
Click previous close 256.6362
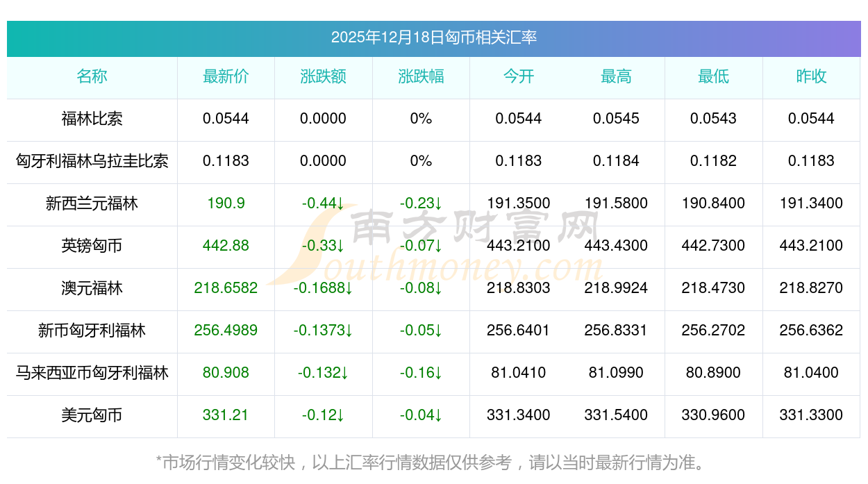click(811, 331)
